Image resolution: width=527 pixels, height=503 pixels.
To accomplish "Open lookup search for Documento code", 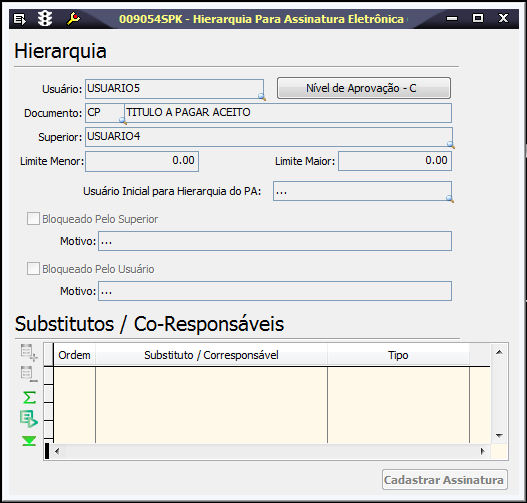I will [x=123, y=121].
